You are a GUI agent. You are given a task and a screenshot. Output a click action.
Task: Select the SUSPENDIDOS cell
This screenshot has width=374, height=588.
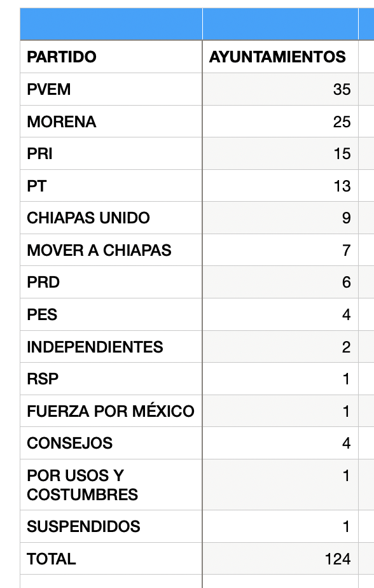click(111, 526)
